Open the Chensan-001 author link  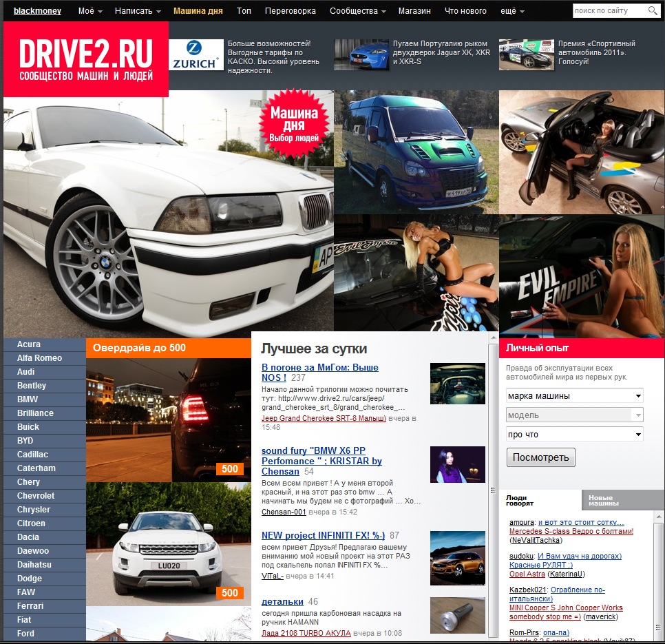284,512
